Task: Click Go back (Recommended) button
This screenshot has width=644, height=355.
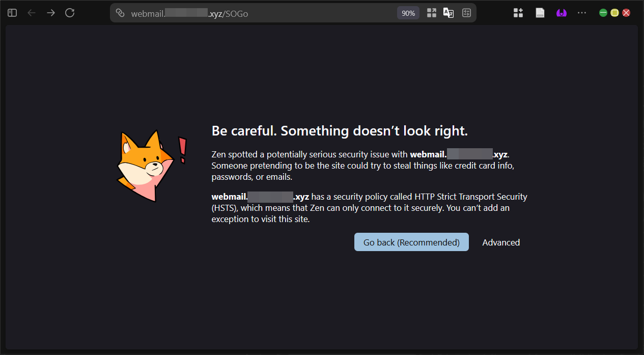Action: (411, 242)
